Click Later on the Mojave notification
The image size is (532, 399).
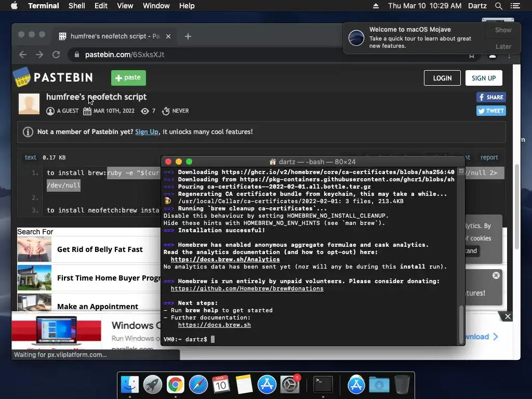point(503,46)
